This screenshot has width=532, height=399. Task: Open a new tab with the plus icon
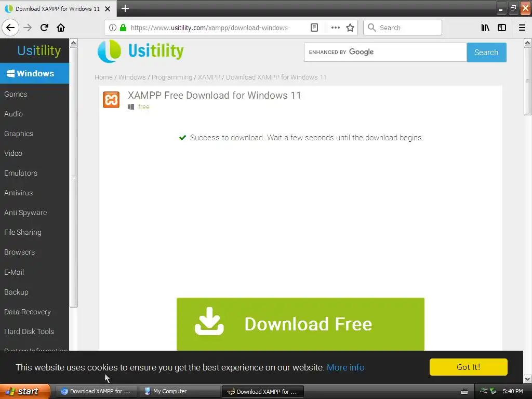[x=125, y=8]
